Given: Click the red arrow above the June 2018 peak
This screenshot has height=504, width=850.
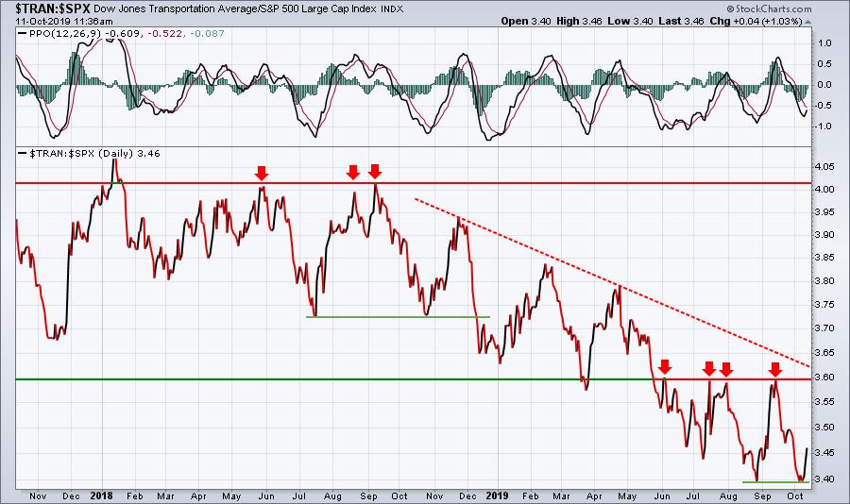Looking at the screenshot, I should (262, 174).
